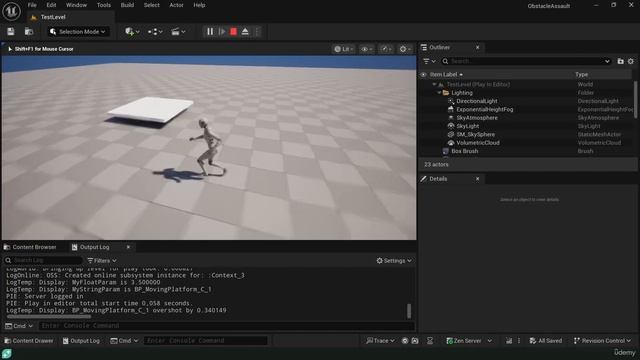Open the quick add actor dropdown
Screen dimensions: 640x360
[132, 31]
